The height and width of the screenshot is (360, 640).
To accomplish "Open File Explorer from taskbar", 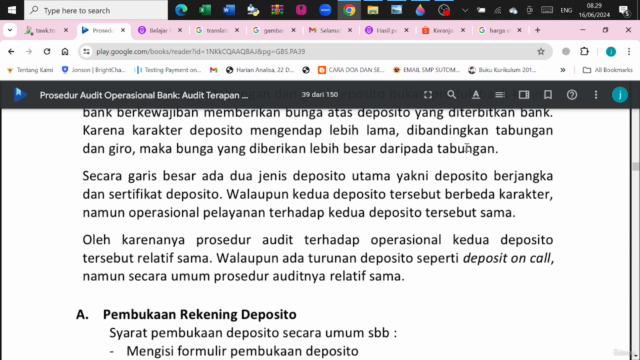I will pyautogui.click(x=373, y=10).
